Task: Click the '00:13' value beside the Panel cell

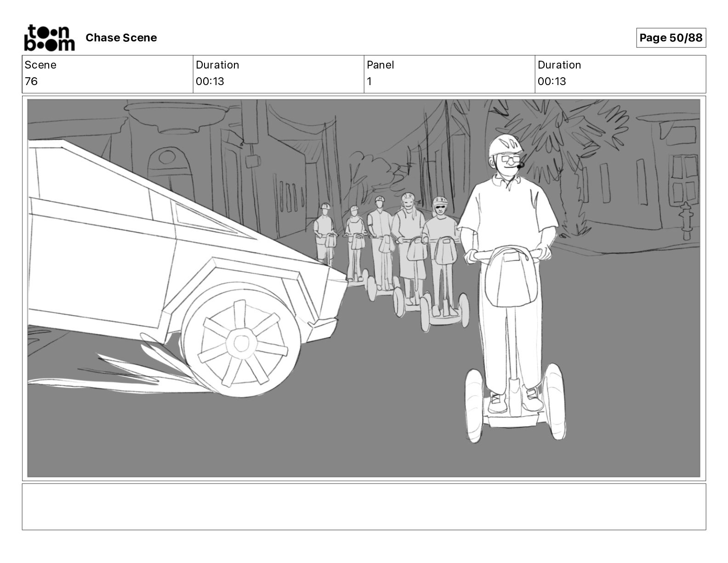Action: pos(552,81)
